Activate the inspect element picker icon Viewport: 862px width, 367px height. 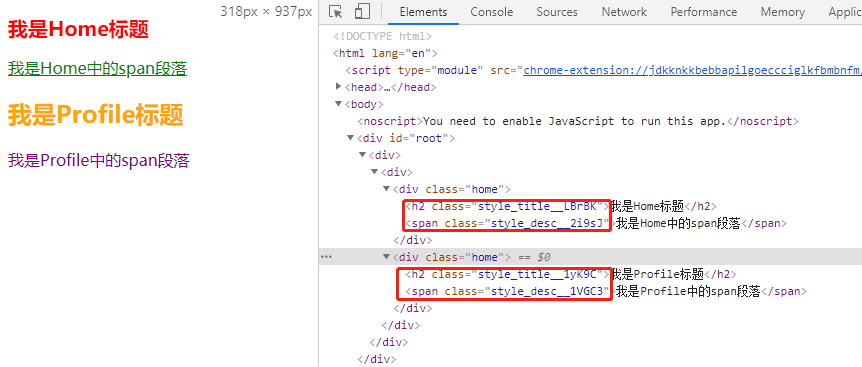[335, 12]
